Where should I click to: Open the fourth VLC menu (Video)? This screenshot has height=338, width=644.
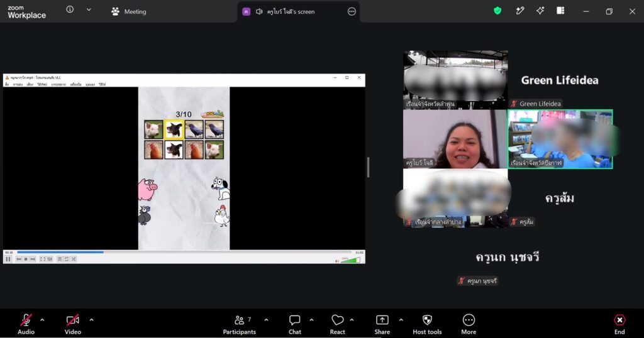pos(42,84)
